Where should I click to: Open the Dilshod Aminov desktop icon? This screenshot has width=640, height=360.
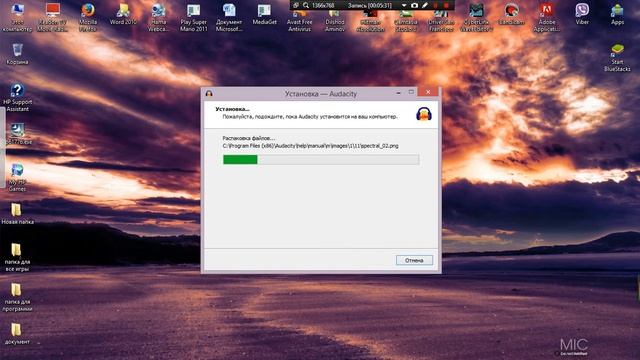(335, 20)
